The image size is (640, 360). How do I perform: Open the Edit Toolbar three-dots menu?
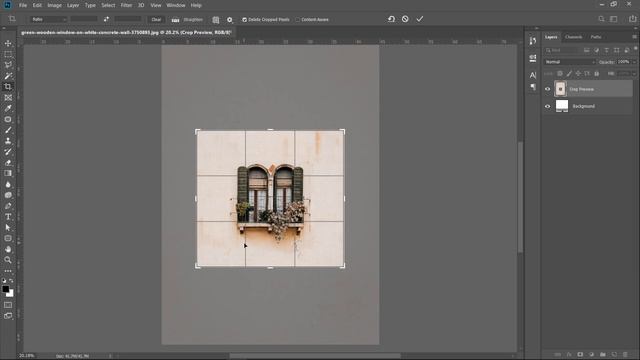(8, 271)
